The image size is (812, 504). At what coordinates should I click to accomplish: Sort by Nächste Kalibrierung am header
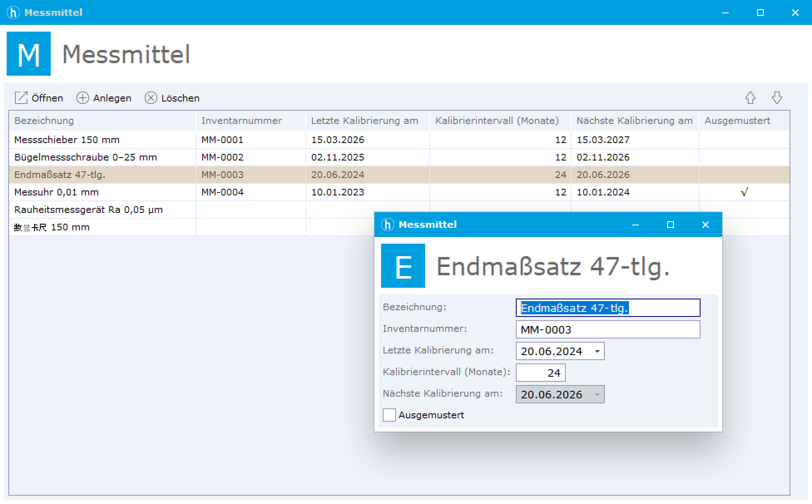click(635, 121)
